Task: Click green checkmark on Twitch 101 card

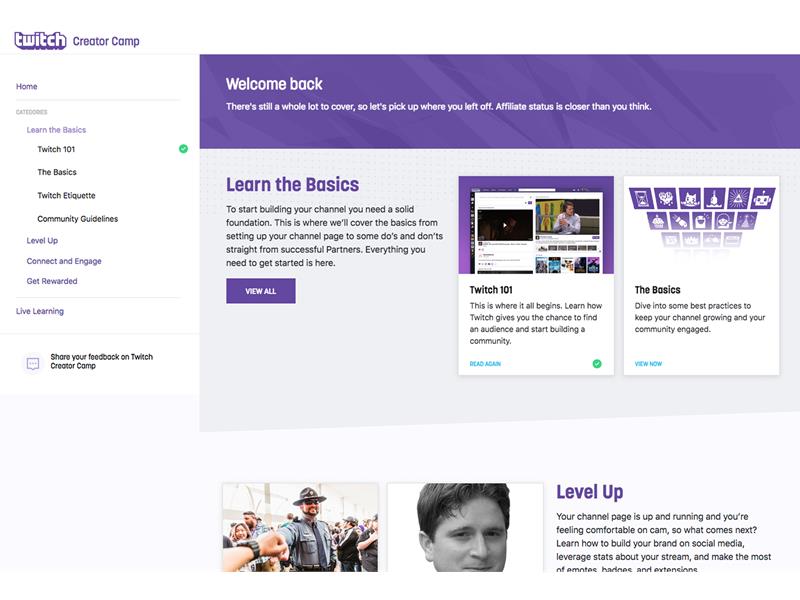Action: pyautogui.click(x=597, y=364)
